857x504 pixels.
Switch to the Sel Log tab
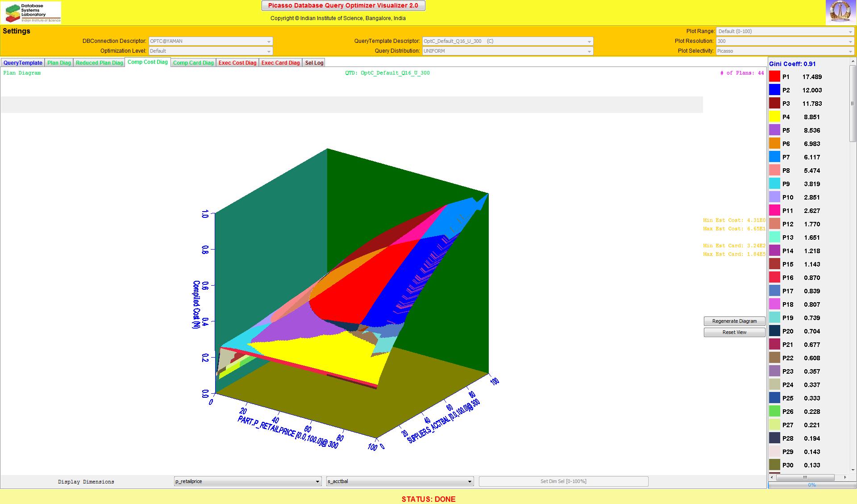(314, 63)
